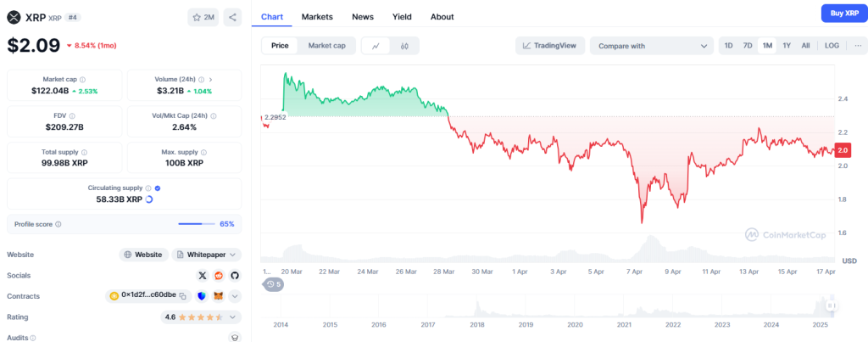Add XRP to watchlist via star button

203,17
